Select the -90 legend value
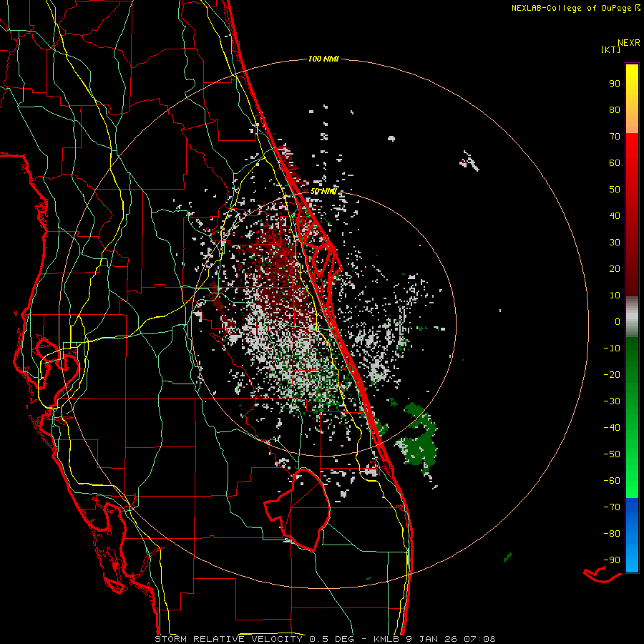This screenshot has width=644, height=644. tap(612, 560)
